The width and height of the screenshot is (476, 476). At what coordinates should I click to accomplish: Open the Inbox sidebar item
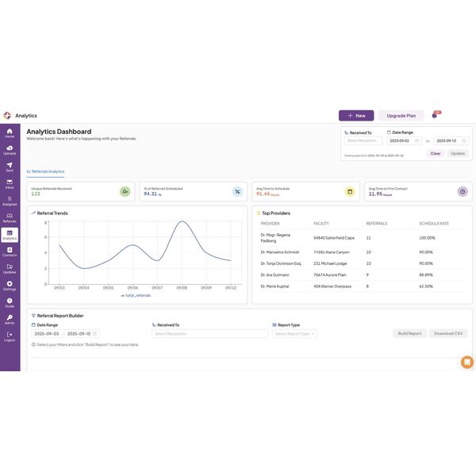point(10,184)
